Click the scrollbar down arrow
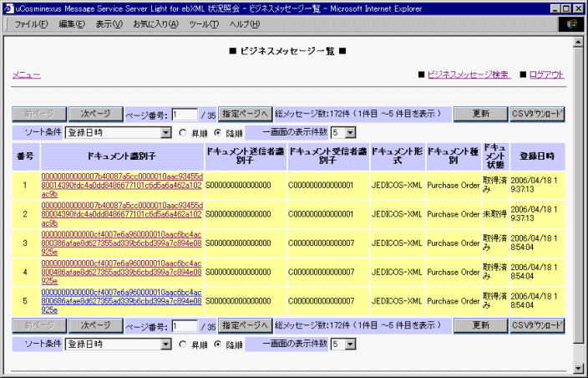 (580, 367)
